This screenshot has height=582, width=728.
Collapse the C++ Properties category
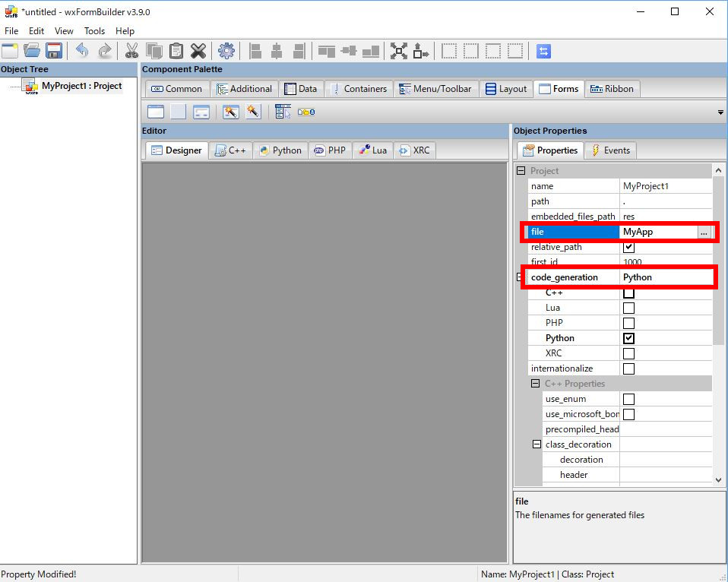pos(535,384)
